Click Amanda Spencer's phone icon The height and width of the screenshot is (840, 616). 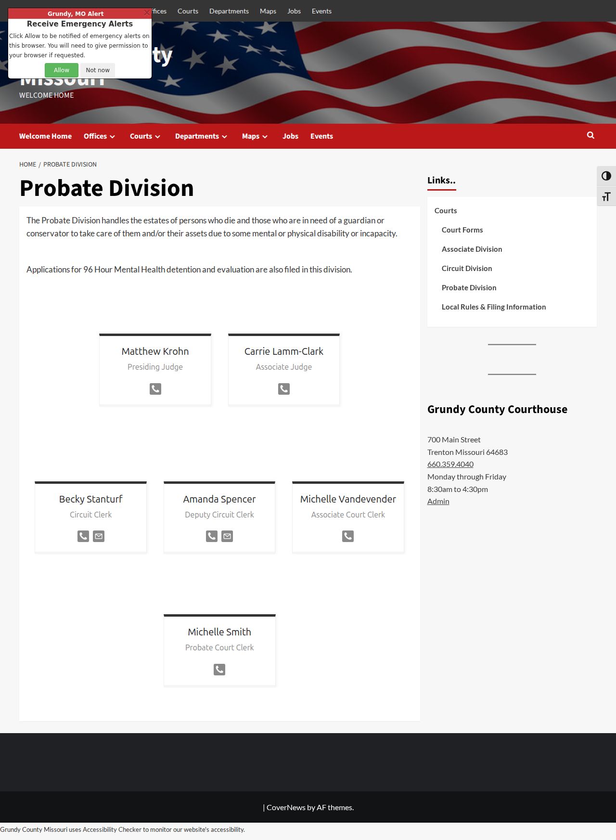point(212,536)
